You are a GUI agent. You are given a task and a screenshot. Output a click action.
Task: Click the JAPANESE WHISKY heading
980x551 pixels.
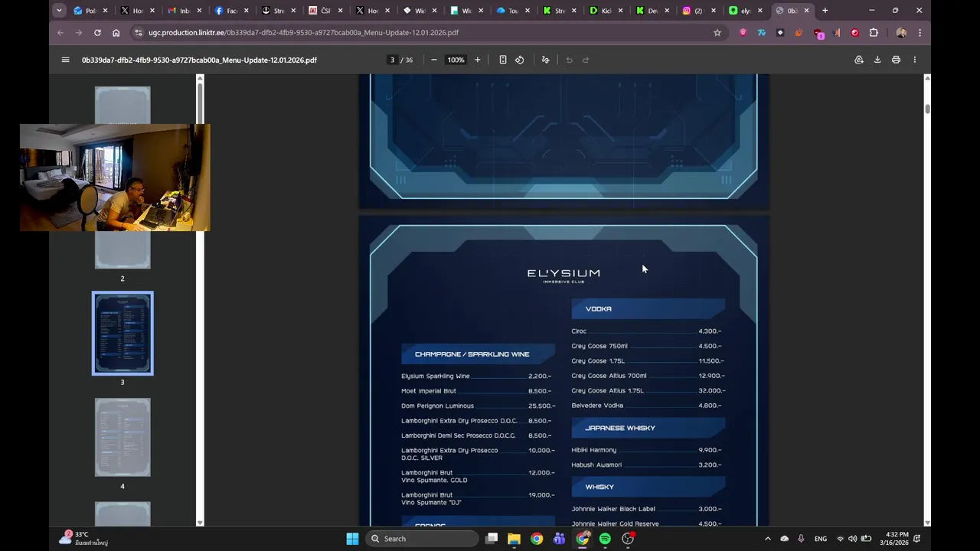point(620,428)
